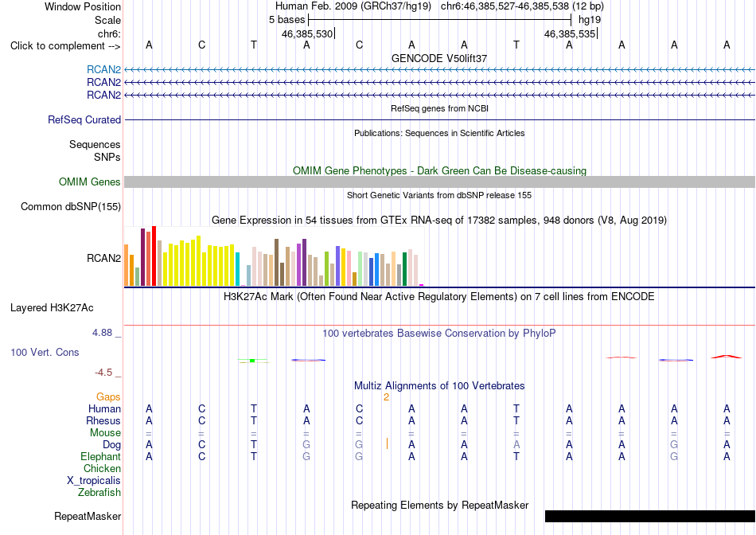Screen dimensions: 756x535
Task: Select the Mouse alignment row label
Action: pyautogui.click(x=105, y=433)
